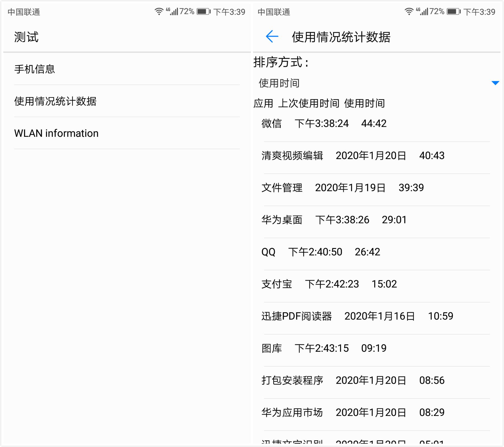504x447 pixels.
Task: Open 手机信息 from the test menu
Action: click(35, 70)
